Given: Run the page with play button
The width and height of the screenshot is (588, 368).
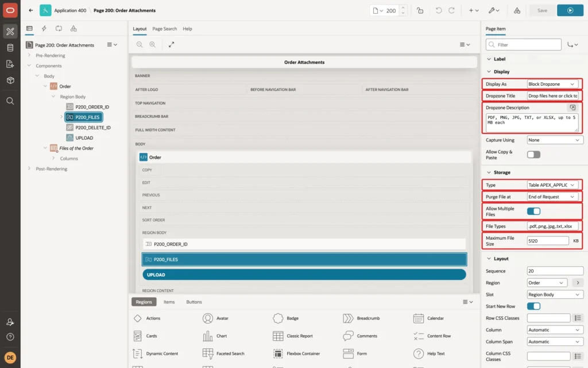Looking at the screenshot, I should coord(570,10).
